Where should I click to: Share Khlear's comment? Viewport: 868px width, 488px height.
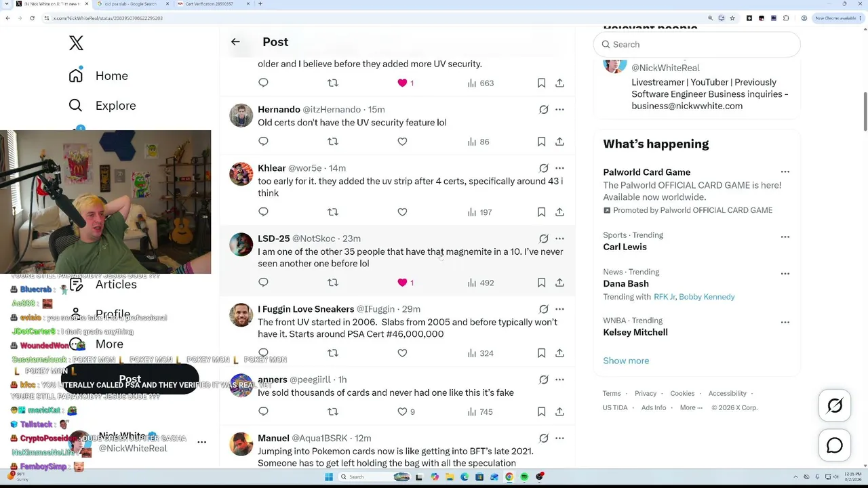pos(559,212)
